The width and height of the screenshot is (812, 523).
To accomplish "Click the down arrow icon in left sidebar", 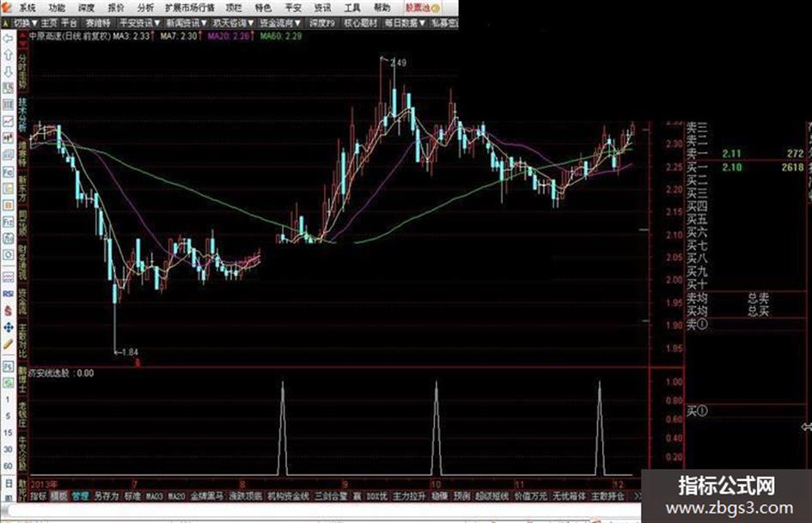I will point(8,71).
